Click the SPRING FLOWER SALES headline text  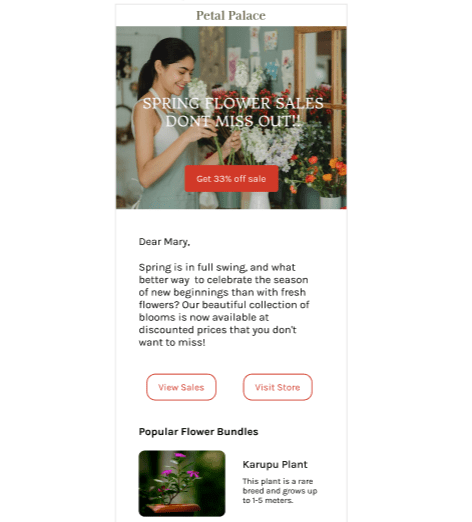point(233,103)
